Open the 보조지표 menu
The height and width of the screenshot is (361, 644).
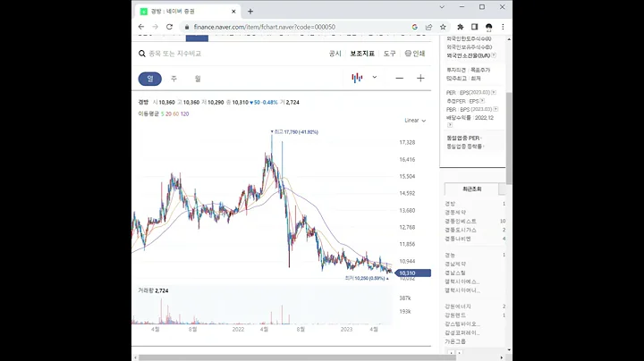tap(362, 54)
